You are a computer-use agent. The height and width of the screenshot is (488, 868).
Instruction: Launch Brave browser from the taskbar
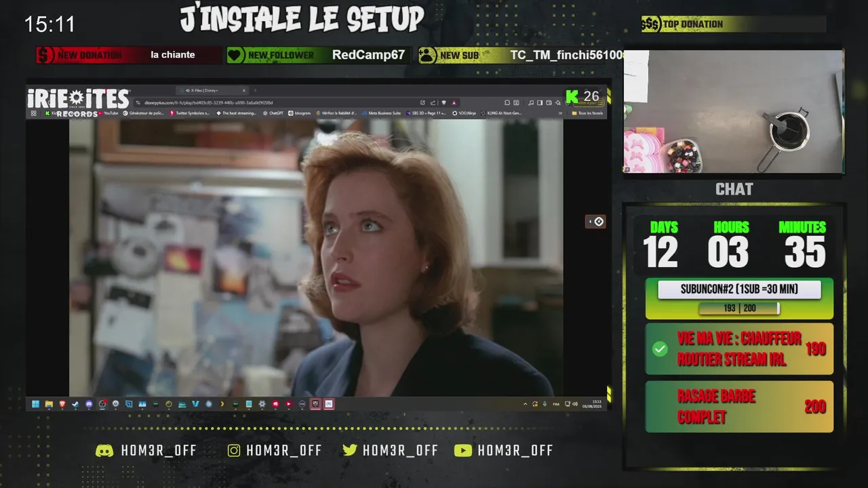click(x=62, y=404)
